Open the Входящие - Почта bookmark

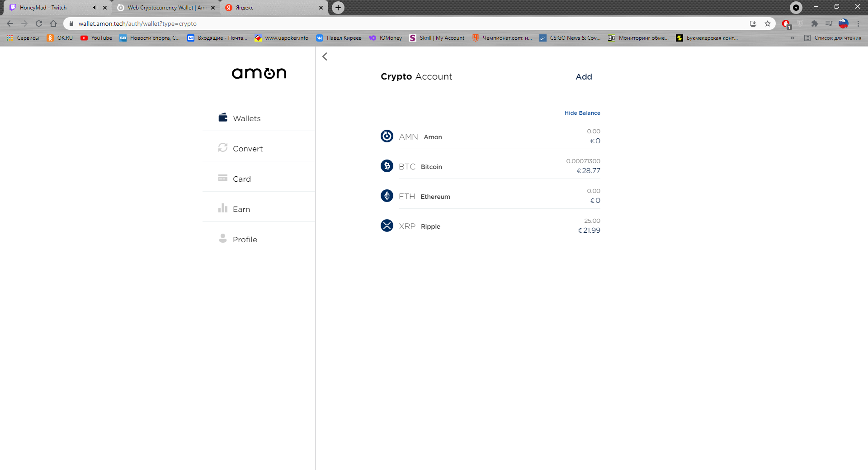pos(217,38)
